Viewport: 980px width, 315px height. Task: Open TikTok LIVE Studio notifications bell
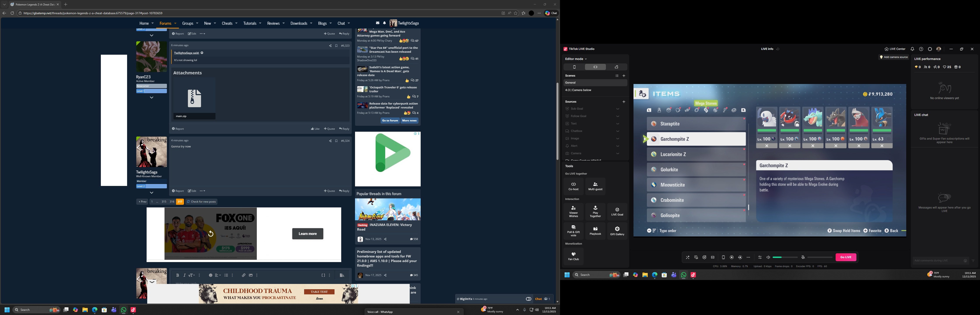point(912,49)
